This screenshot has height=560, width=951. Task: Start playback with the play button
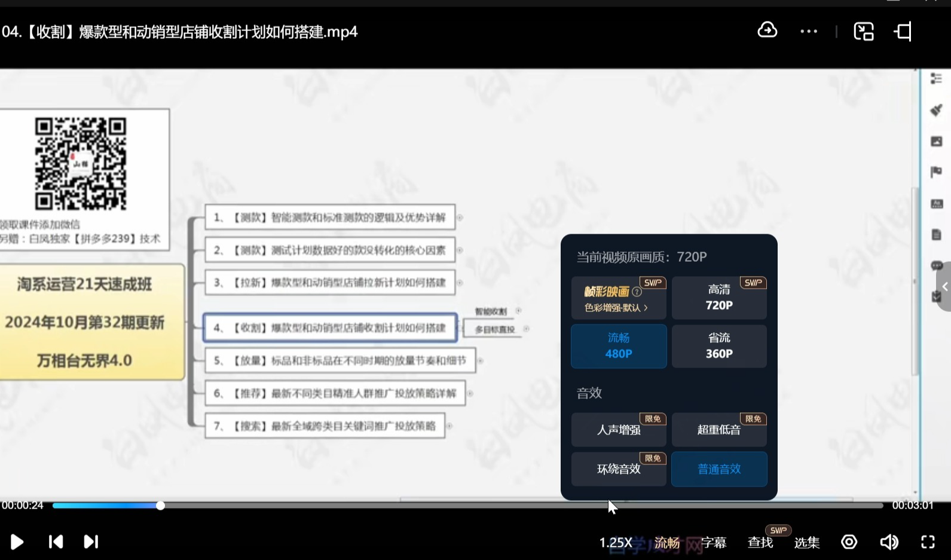(17, 542)
